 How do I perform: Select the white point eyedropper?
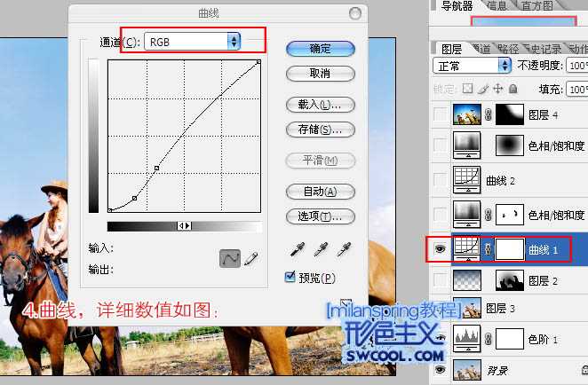point(344,249)
